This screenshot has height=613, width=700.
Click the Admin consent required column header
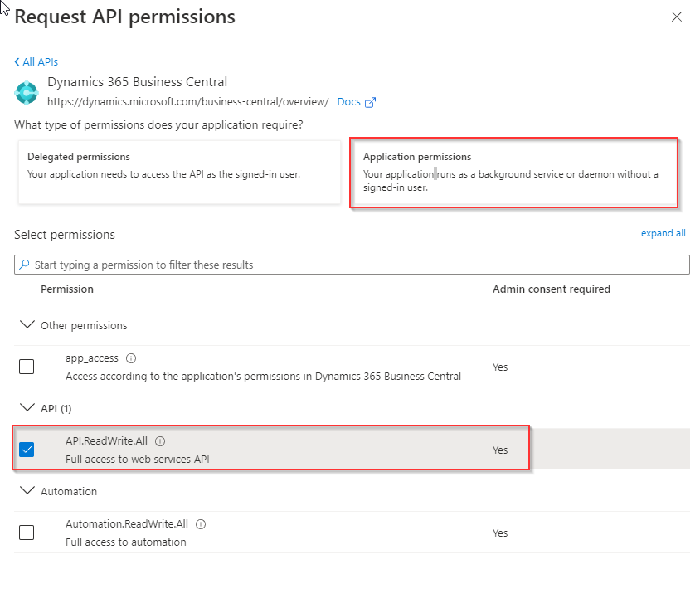(551, 289)
